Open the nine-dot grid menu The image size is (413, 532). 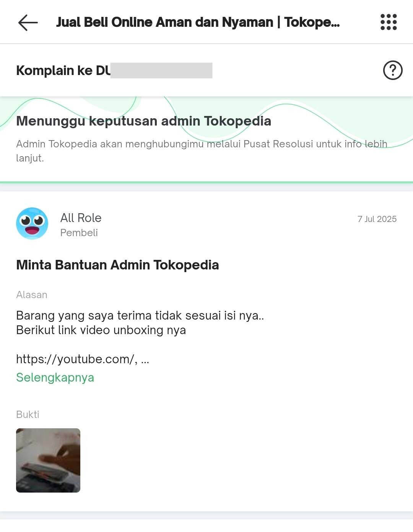[389, 22]
